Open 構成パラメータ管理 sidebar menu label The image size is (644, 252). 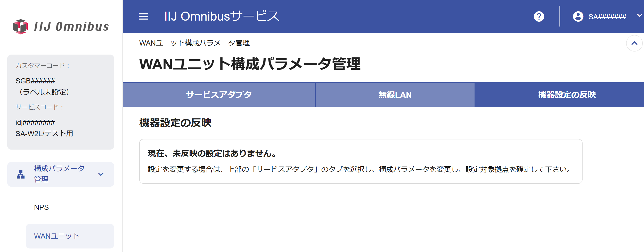[x=59, y=174]
